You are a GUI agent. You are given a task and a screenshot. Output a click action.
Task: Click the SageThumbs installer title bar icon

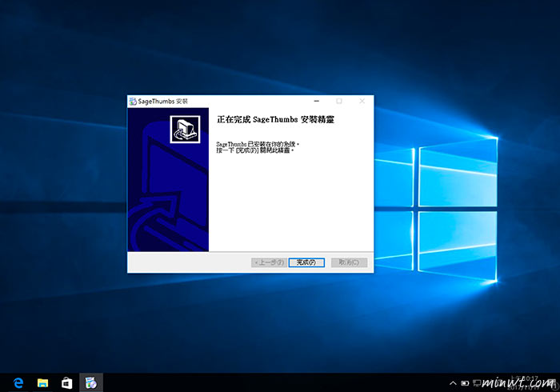133,102
